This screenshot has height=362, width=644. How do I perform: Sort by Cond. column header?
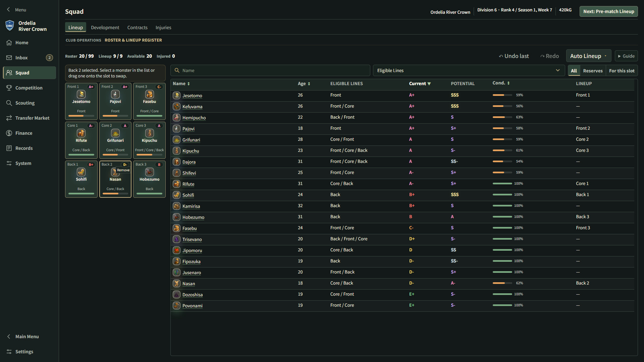pos(501,83)
